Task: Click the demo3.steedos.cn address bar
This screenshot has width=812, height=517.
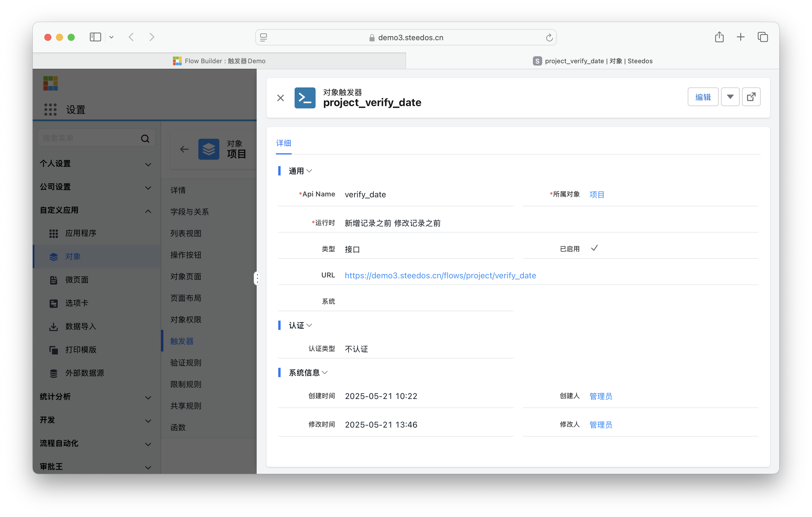Action: point(406,37)
